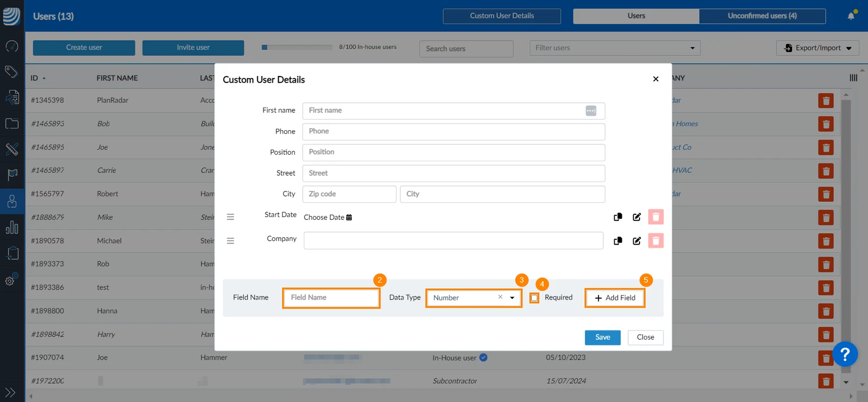Duplicate the Start Date field
868x402 pixels.
[617, 217]
